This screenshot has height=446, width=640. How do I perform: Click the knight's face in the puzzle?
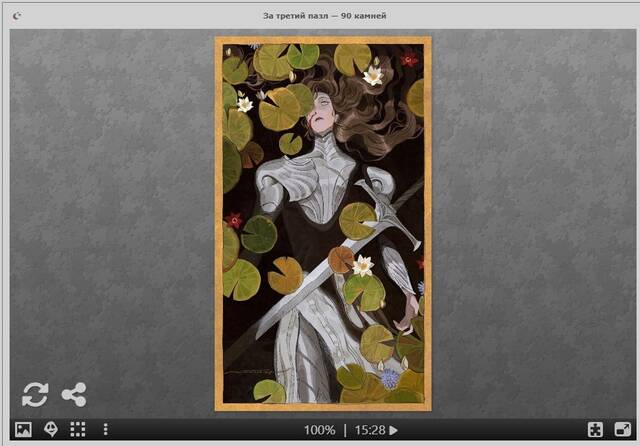pos(322,110)
